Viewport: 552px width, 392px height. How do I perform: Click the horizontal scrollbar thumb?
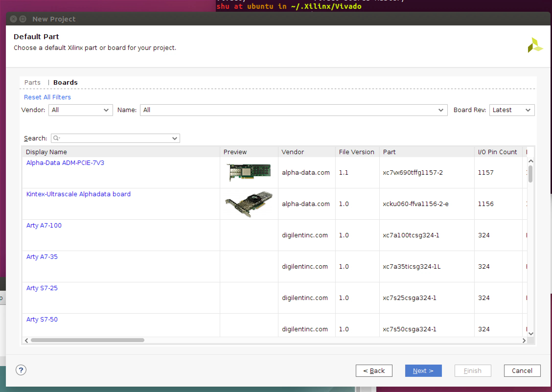[x=87, y=340]
